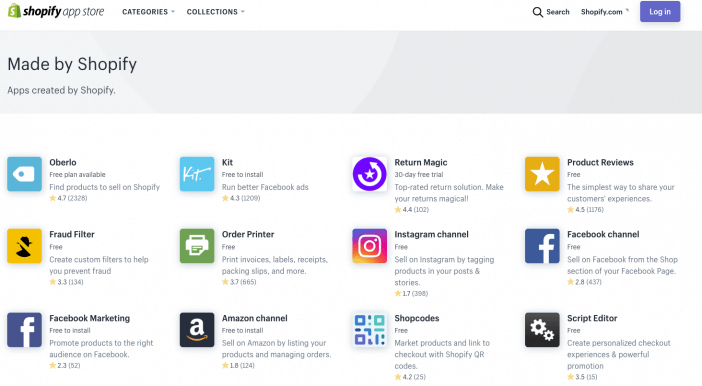The height and width of the screenshot is (386, 702).
Task: Go to Shopify app store home logo
Action: [x=56, y=11]
